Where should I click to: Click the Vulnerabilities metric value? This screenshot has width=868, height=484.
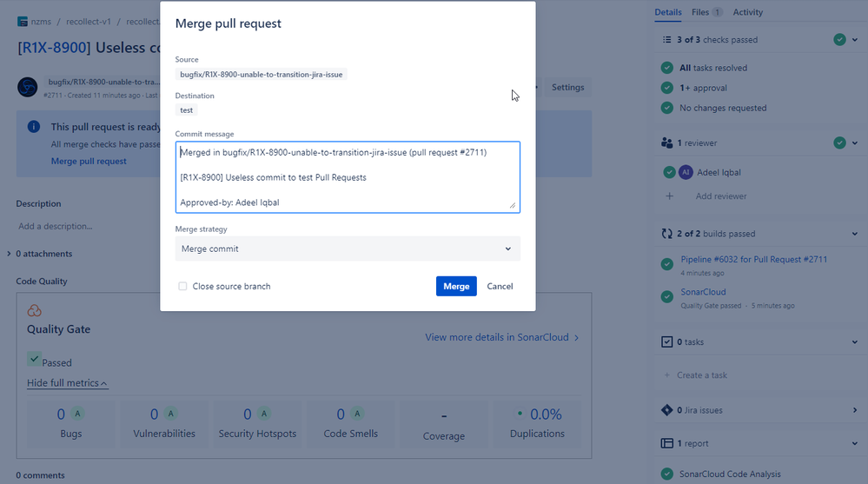[155, 414]
